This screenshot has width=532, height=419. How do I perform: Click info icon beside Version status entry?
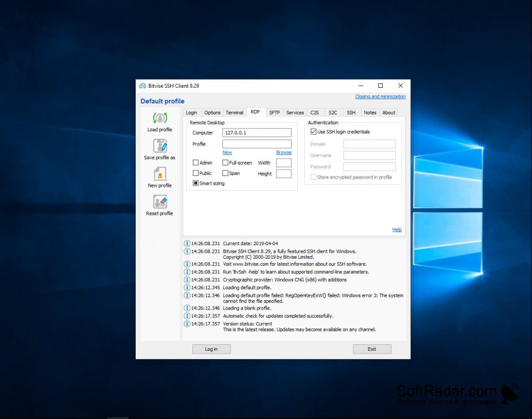(x=187, y=324)
